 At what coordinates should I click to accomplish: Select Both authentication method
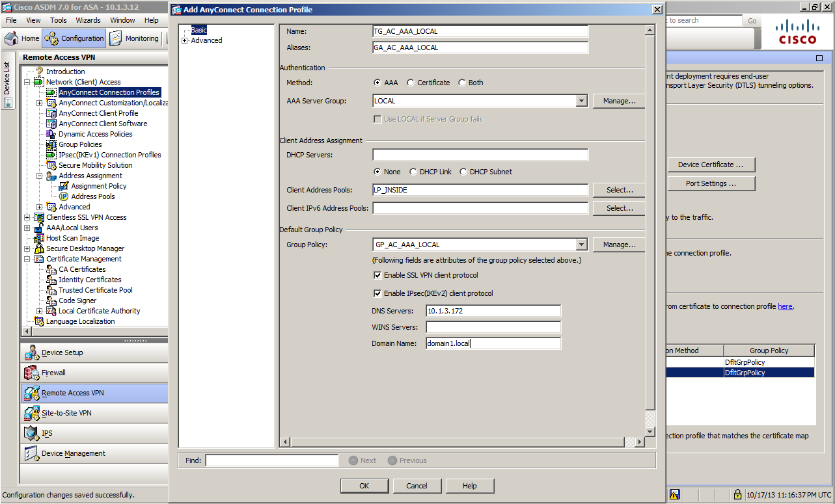pos(462,83)
